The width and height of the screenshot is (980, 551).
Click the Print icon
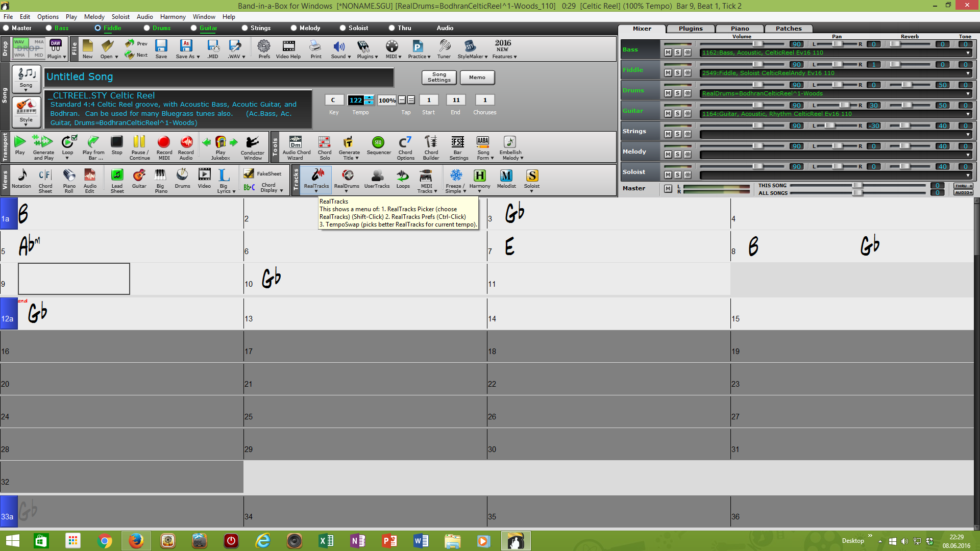[316, 49]
